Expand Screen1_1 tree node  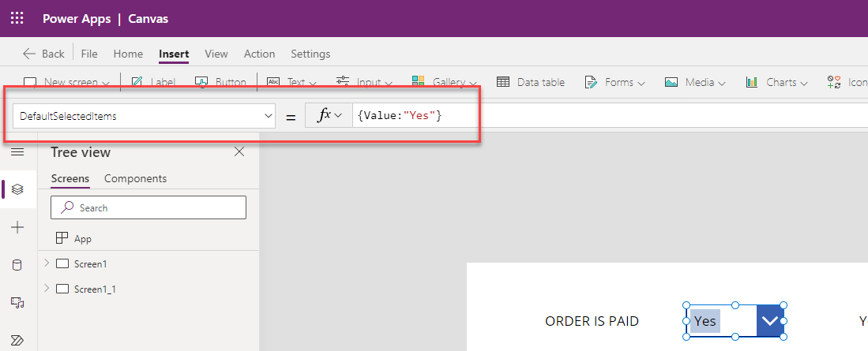47,289
